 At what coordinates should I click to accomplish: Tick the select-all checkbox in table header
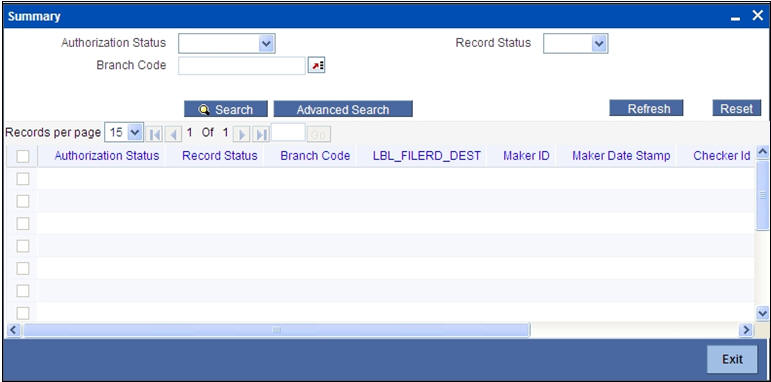coord(23,157)
